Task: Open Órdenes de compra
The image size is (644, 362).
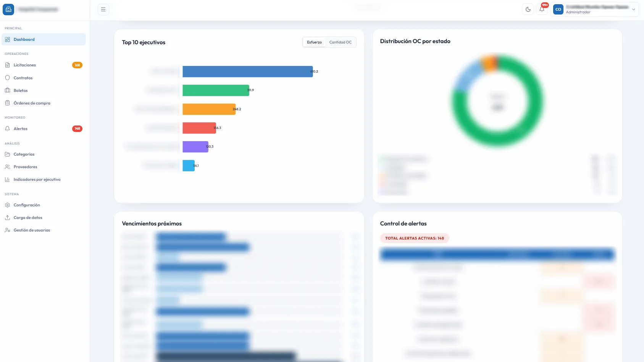Action: pos(31,103)
